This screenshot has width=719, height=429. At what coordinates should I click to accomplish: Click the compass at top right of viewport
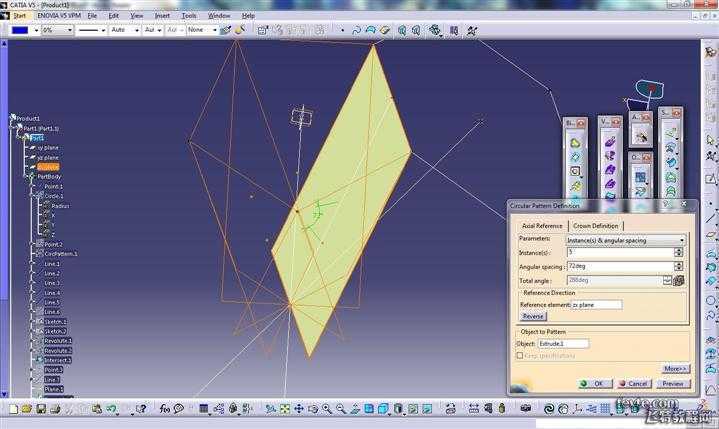coord(649,89)
